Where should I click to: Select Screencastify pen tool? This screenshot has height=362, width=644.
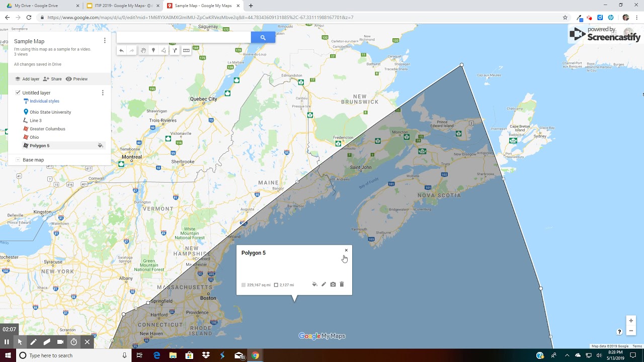(33, 342)
